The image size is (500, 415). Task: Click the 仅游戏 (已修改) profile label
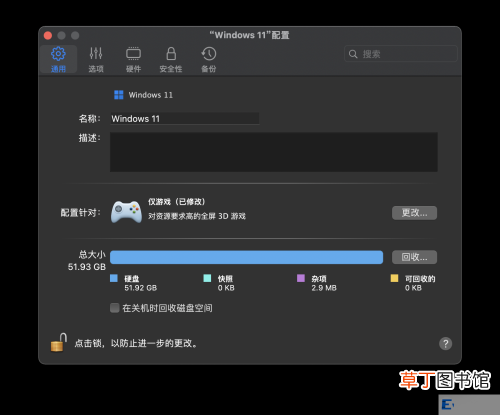[177, 202]
